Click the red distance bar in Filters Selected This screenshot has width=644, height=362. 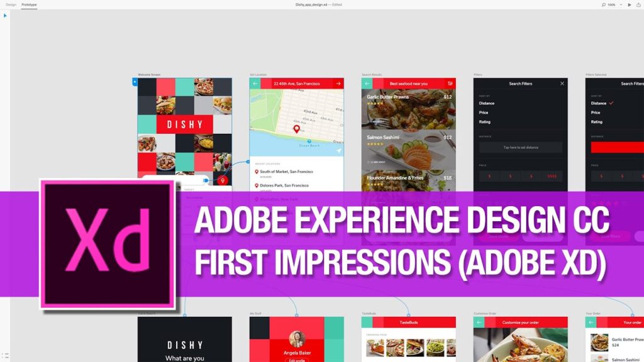(x=617, y=147)
